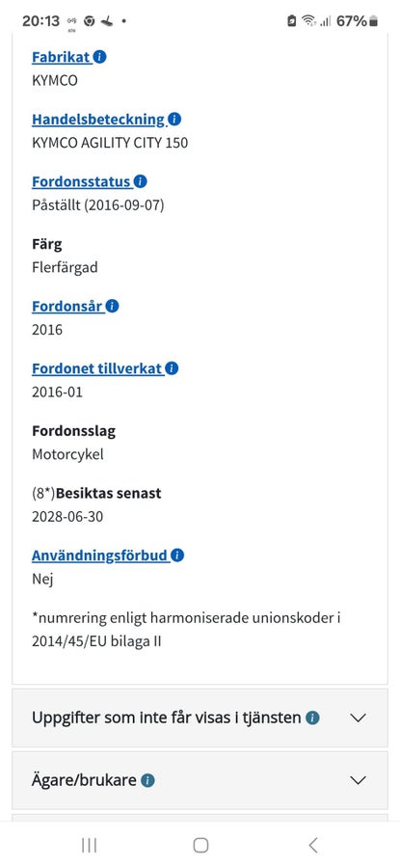Screen dimensions: 400x868
Task: Open the info icon next to Fordonsstatus
Action: pos(141,181)
